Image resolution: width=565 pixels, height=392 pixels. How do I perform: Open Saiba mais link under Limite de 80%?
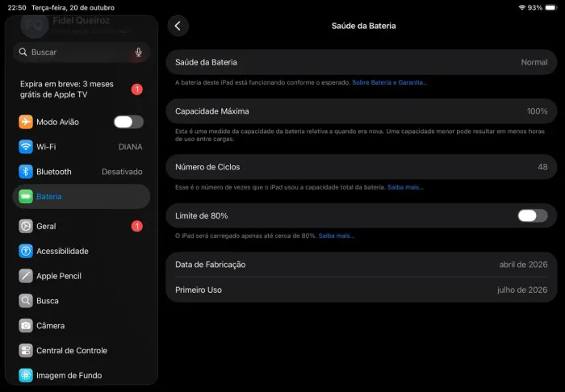pyautogui.click(x=337, y=236)
